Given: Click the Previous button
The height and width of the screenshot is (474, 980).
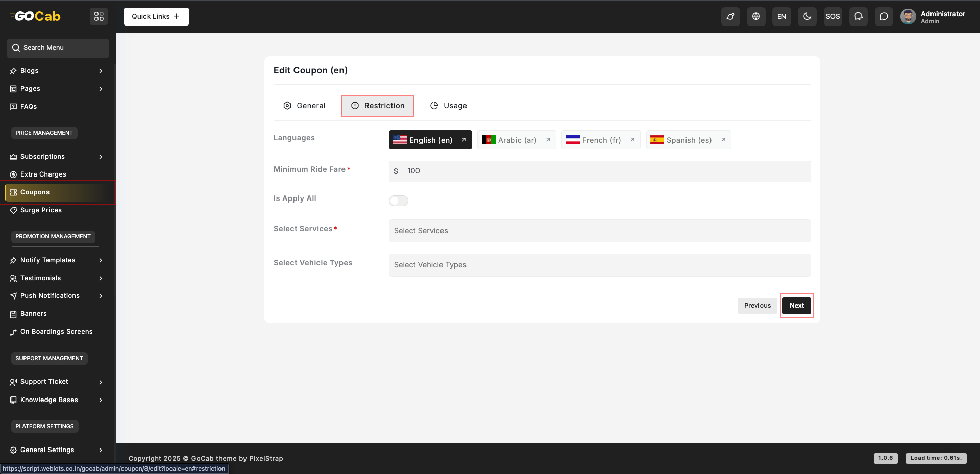Looking at the screenshot, I should pos(757,306).
